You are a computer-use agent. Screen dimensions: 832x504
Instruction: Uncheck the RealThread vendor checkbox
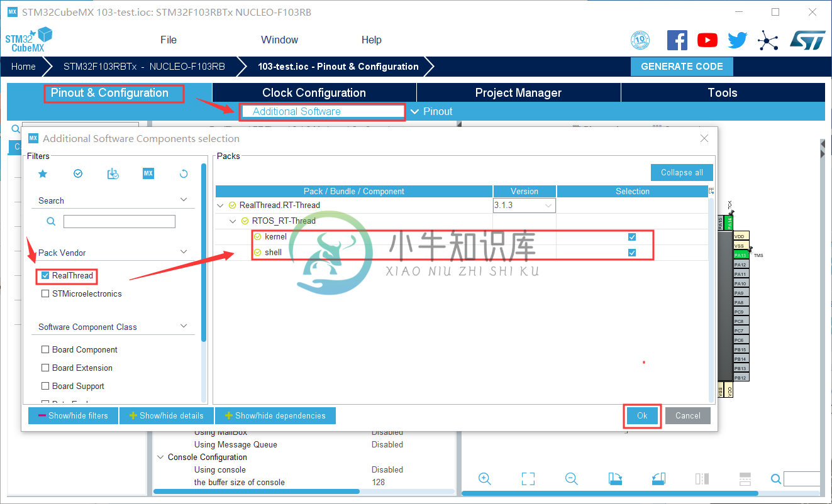(x=45, y=275)
